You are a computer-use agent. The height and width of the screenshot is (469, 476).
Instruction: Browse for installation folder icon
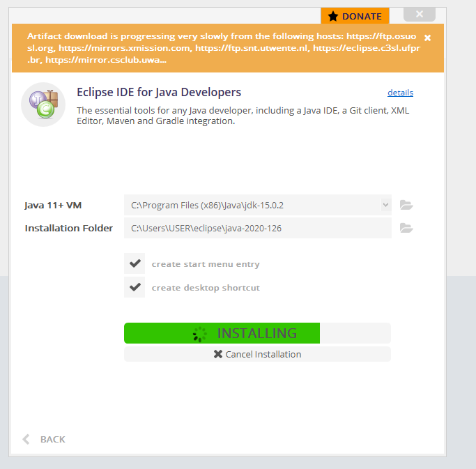click(x=406, y=228)
